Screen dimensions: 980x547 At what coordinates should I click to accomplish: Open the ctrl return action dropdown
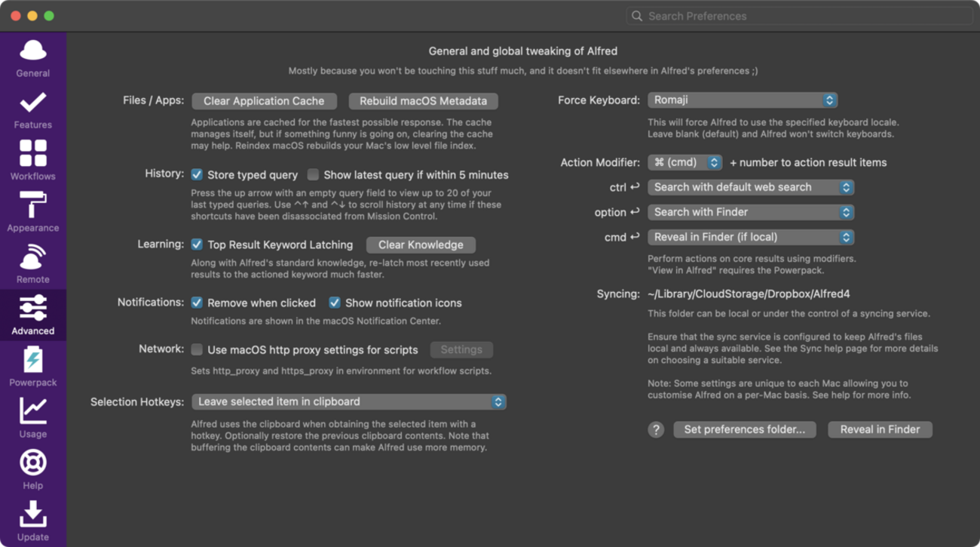pyautogui.click(x=751, y=187)
